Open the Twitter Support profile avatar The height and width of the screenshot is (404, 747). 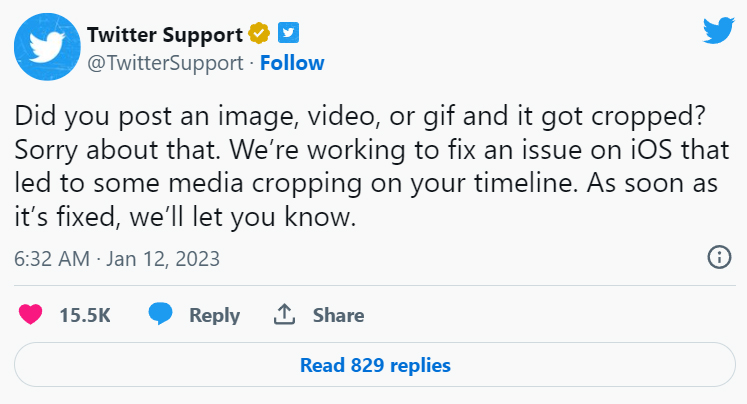[47, 47]
